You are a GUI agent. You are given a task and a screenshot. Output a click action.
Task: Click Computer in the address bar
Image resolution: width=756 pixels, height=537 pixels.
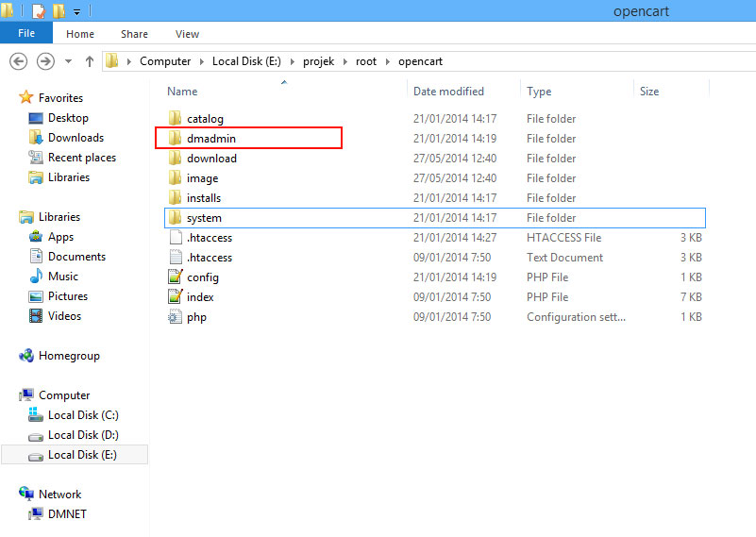(x=165, y=61)
